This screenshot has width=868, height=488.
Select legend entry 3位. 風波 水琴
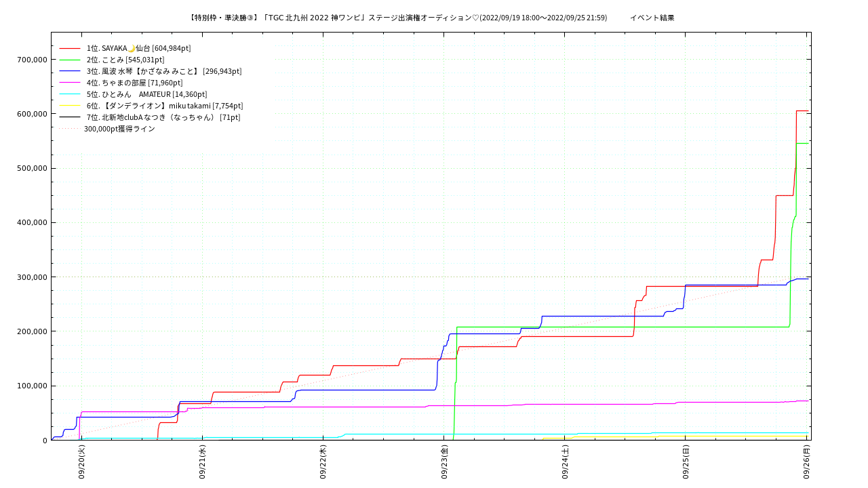tap(164, 71)
